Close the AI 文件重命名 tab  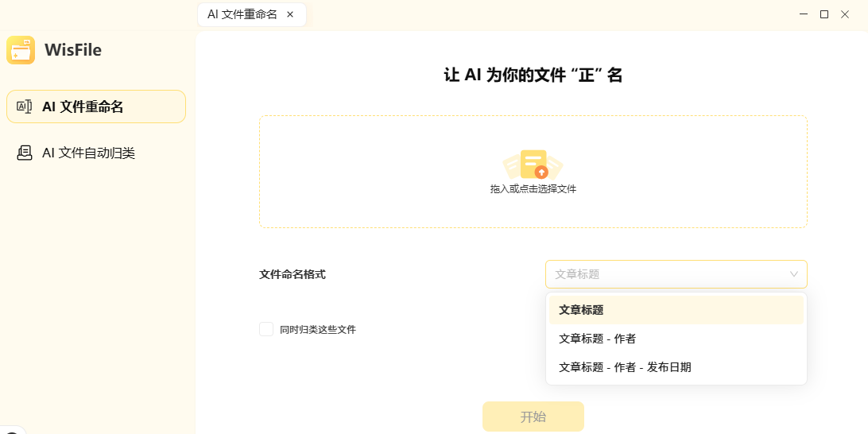[x=290, y=14]
